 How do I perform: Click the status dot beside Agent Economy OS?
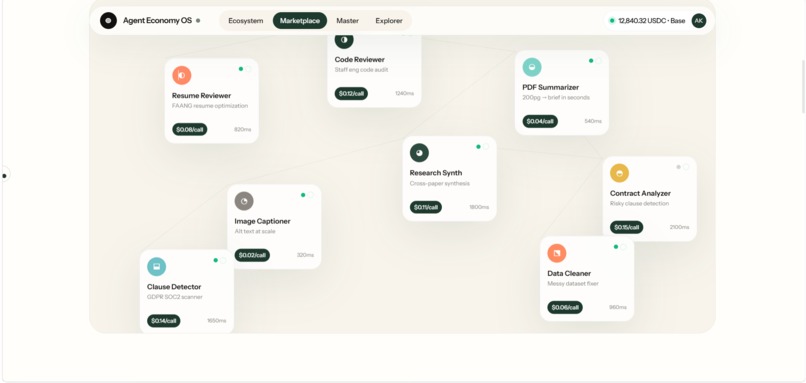[x=198, y=21]
